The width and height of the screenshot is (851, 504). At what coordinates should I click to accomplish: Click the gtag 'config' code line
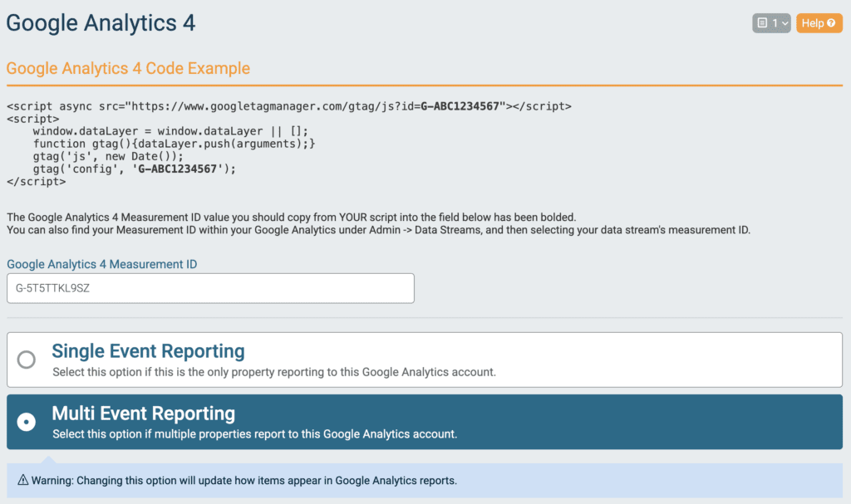(x=135, y=169)
